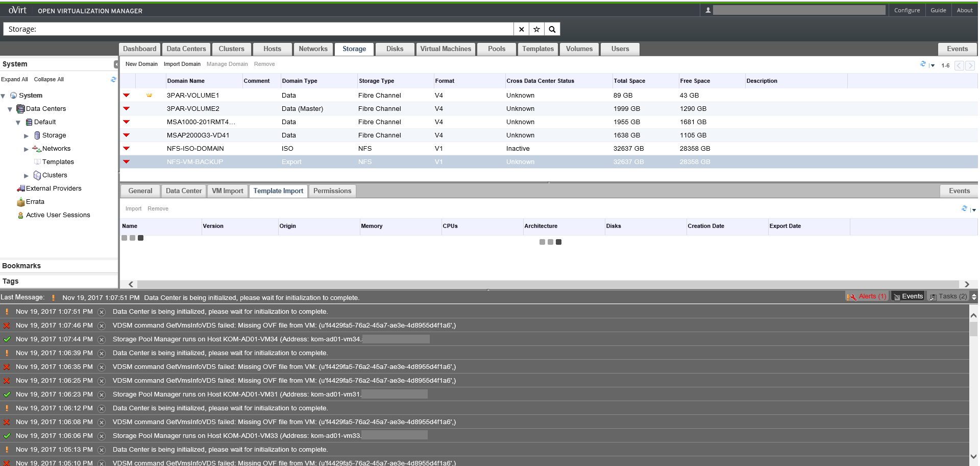
Task: Open the VM Import sub-tab
Action: [x=227, y=191]
